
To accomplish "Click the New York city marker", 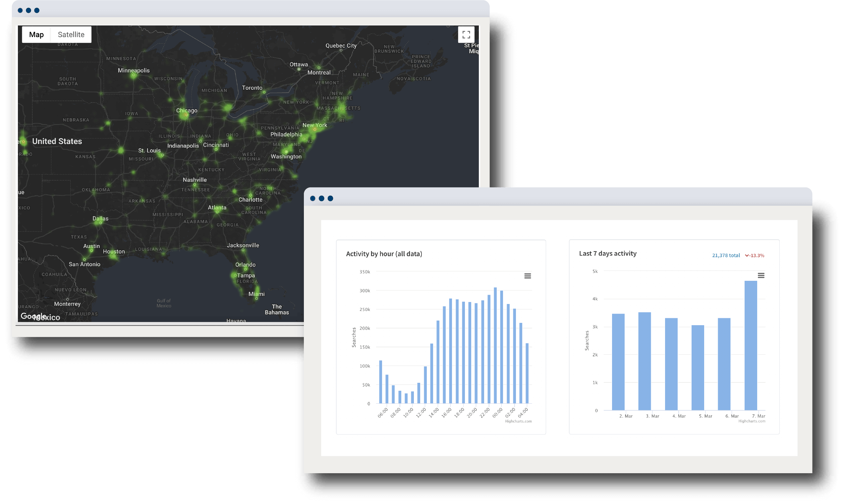I will [x=315, y=130].
